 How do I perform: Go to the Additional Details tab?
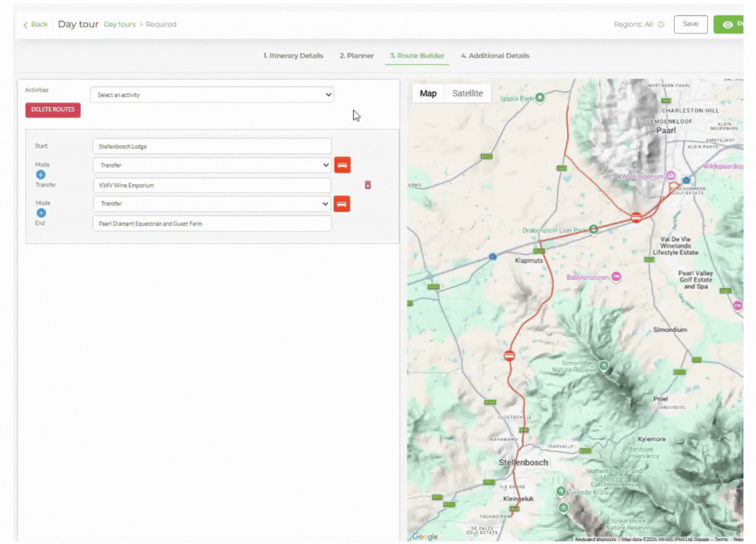(x=495, y=55)
